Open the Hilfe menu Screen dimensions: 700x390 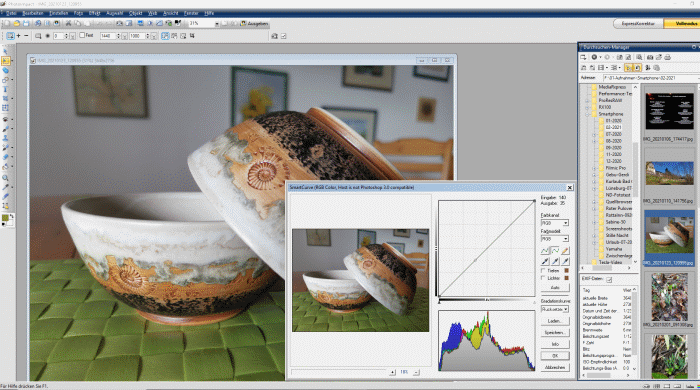(209, 13)
